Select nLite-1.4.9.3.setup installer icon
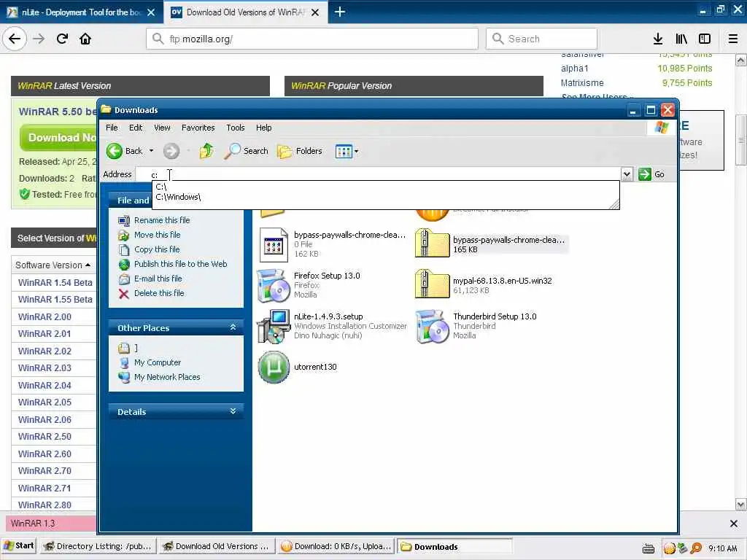The image size is (747, 560). coord(274,326)
